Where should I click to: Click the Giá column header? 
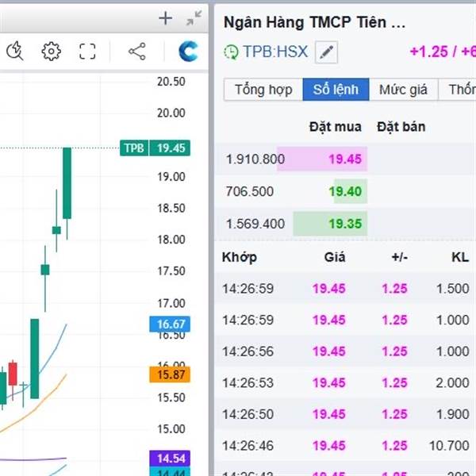pos(335,257)
